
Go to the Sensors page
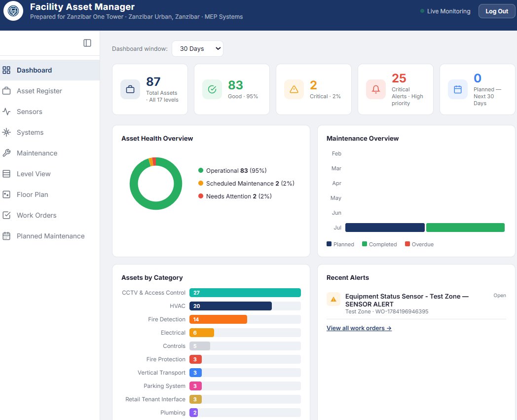(x=50, y=112)
